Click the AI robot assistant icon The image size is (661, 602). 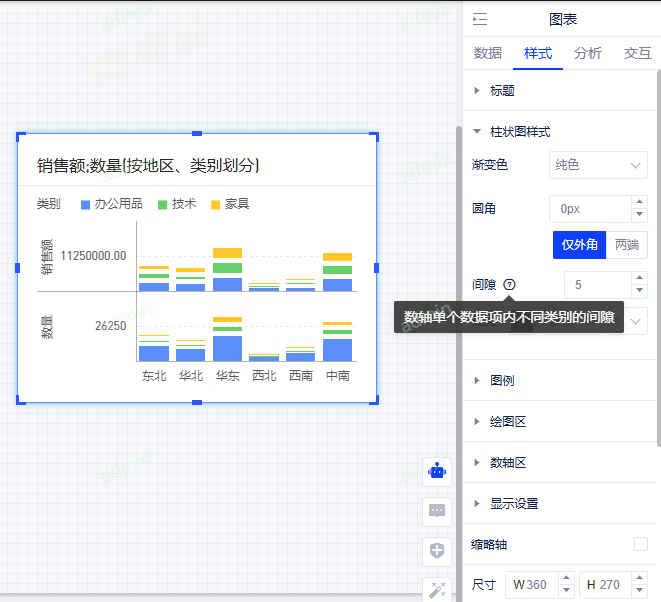pos(437,471)
